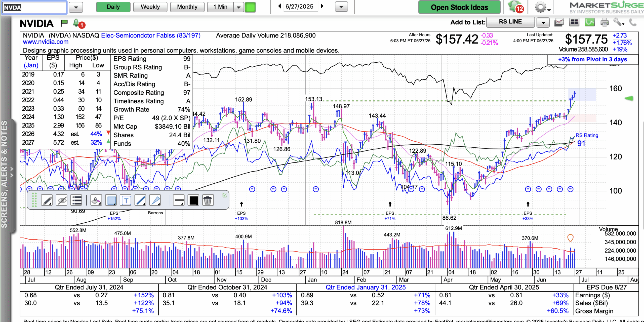
Task: Select the text box annotation tool
Action: 126,200
